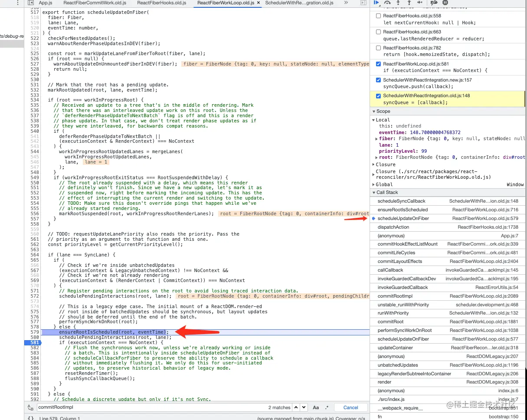Screen dimensions: 527x420
Task: Cancel the source search
Action: pyautogui.click(x=350, y=407)
